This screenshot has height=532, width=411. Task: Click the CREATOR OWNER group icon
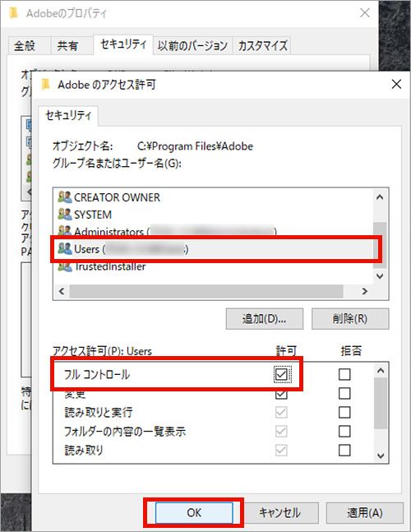65,197
